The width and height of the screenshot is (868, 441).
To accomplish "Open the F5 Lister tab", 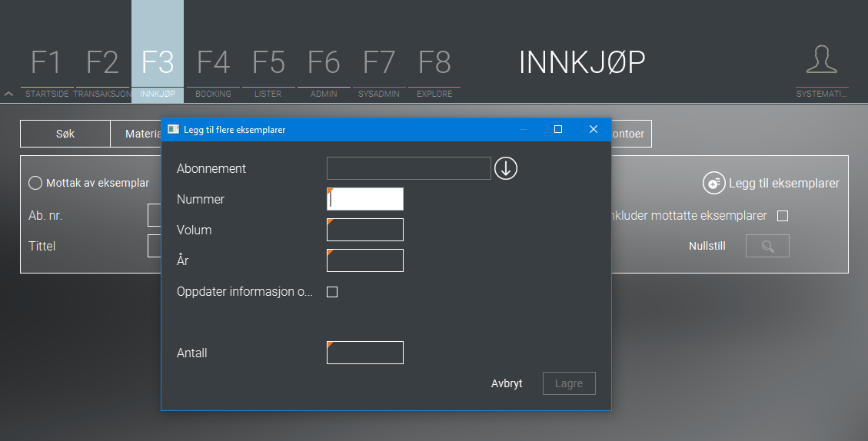I will pos(268,71).
